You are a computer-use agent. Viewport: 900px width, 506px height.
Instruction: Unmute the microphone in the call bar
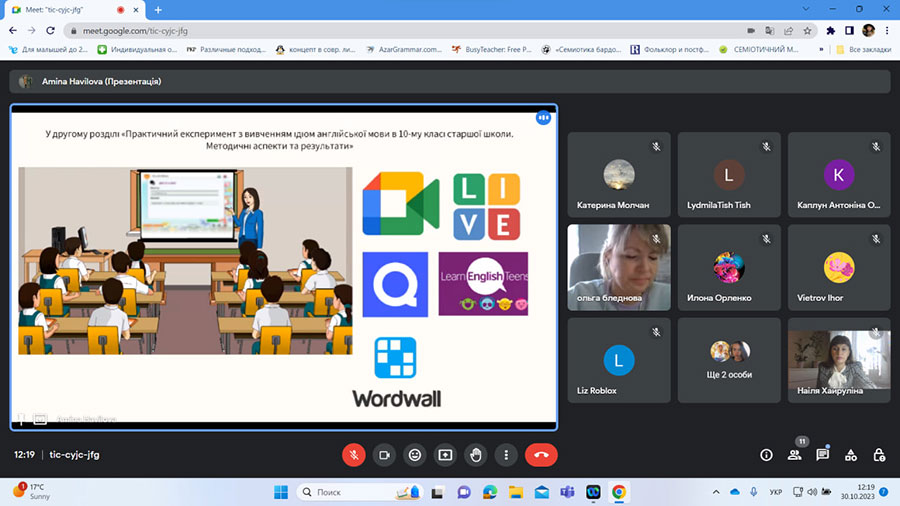click(354, 455)
